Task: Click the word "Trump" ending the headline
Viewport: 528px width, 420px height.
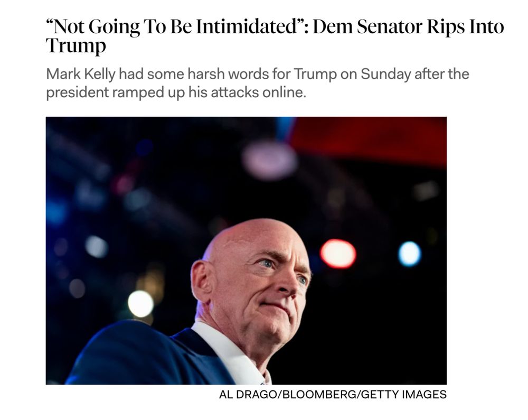Action: pos(76,46)
